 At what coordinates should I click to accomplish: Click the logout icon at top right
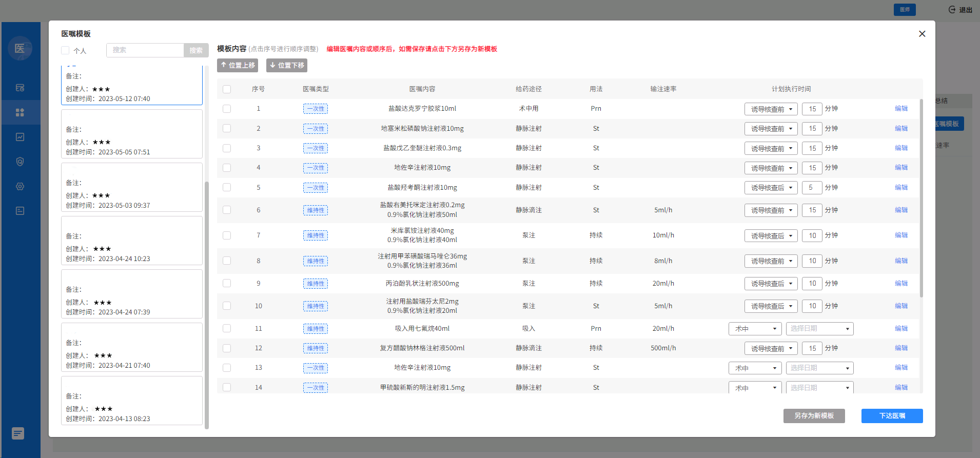[952, 10]
